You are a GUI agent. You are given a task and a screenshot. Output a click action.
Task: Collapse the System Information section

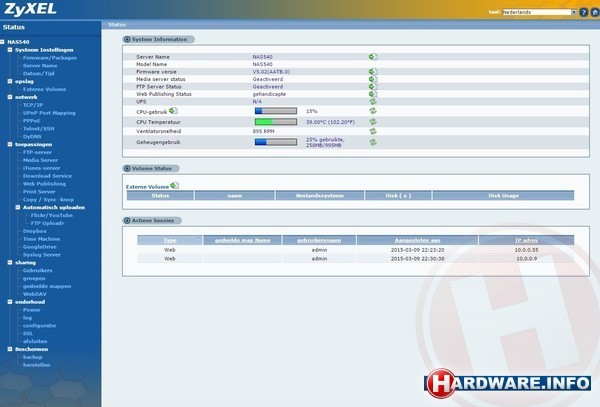pyautogui.click(x=127, y=39)
